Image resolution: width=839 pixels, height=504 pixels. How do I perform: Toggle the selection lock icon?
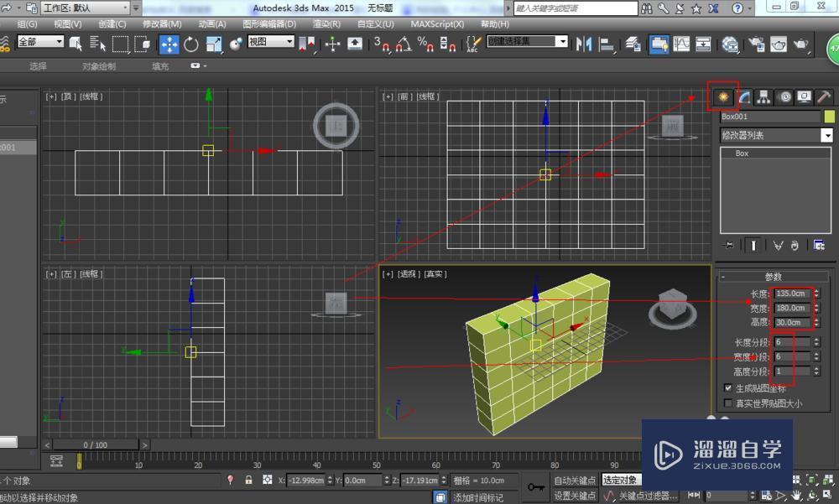[x=249, y=480]
